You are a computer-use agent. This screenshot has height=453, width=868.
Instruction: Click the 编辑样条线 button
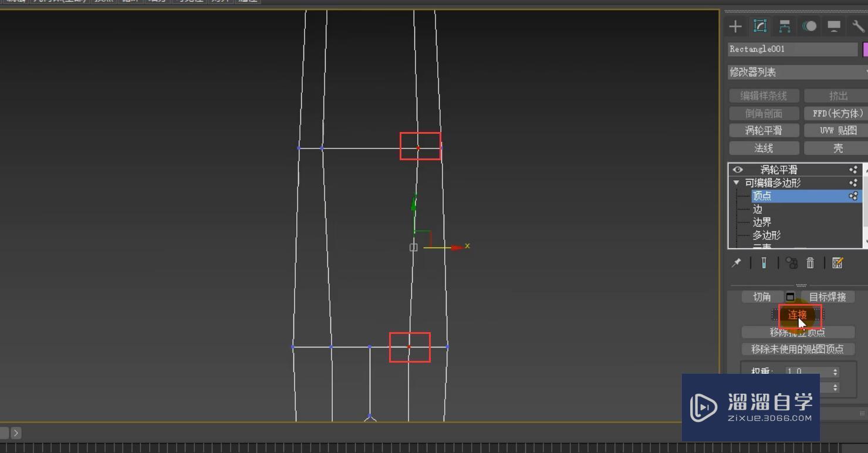tap(764, 96)
